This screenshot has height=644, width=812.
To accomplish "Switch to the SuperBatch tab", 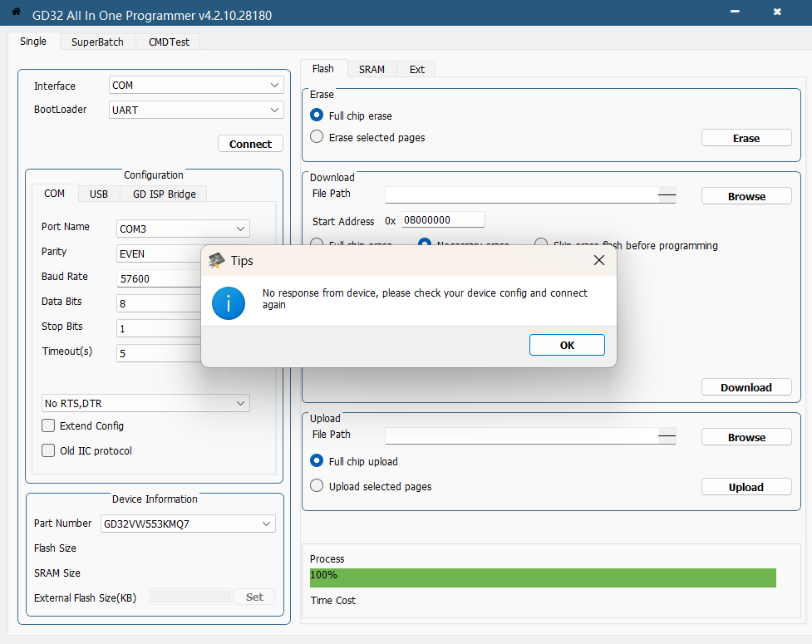I will [97, 42].
